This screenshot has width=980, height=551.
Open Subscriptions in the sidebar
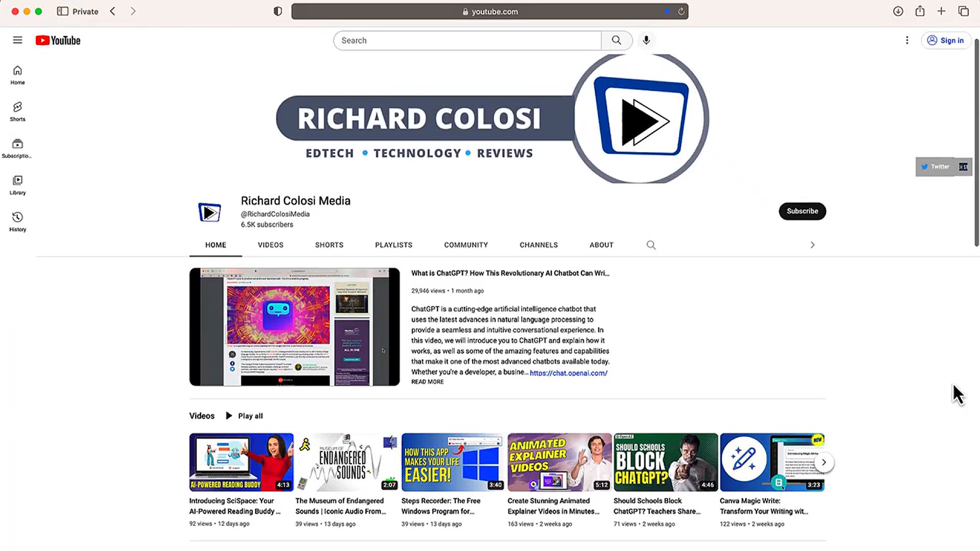17,148
